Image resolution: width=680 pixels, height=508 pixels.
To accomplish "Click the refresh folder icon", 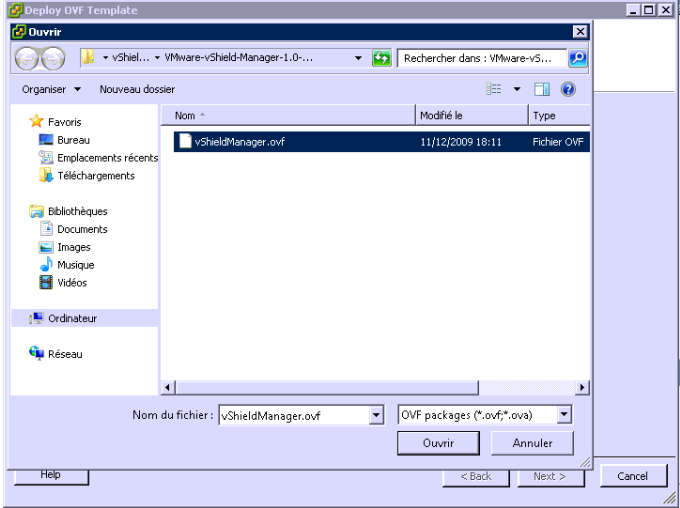I will coord(381,58).
